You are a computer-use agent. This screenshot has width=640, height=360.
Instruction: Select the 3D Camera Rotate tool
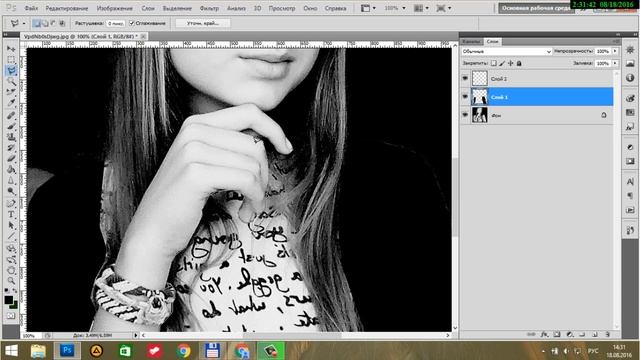point(11,259)
